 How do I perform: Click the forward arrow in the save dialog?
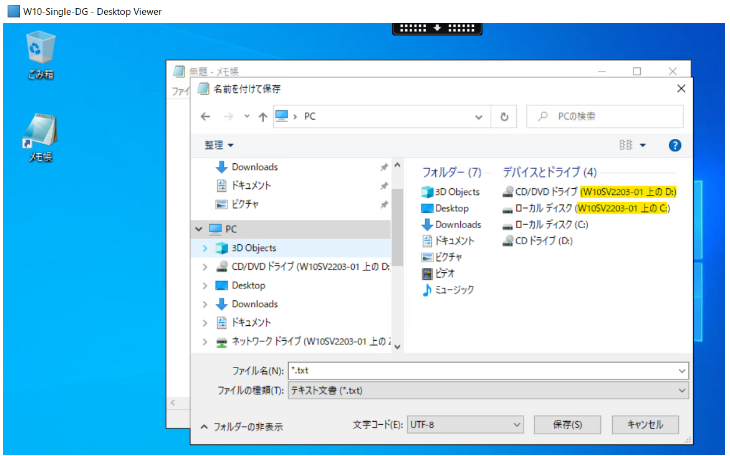click(228, 116)
